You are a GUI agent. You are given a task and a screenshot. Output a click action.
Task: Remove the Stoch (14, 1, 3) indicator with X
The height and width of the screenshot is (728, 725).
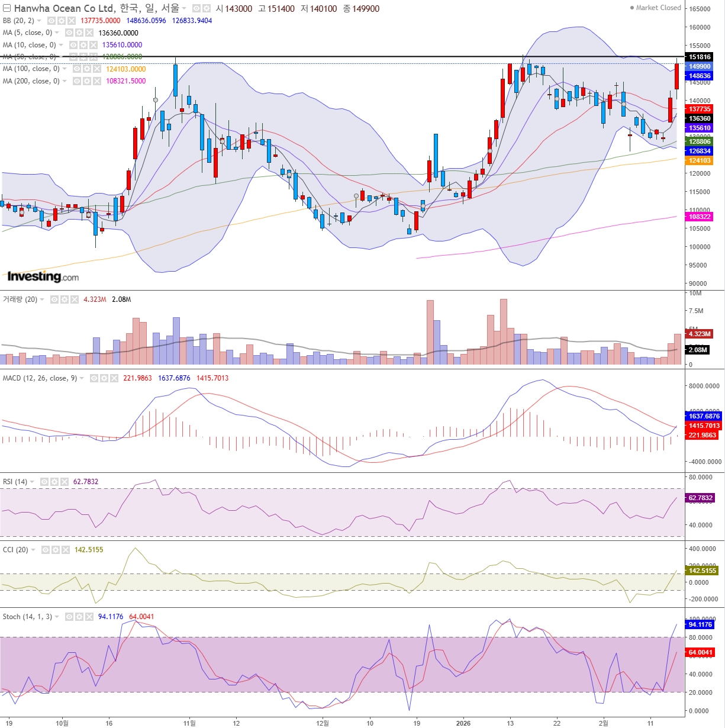(89, 617)
